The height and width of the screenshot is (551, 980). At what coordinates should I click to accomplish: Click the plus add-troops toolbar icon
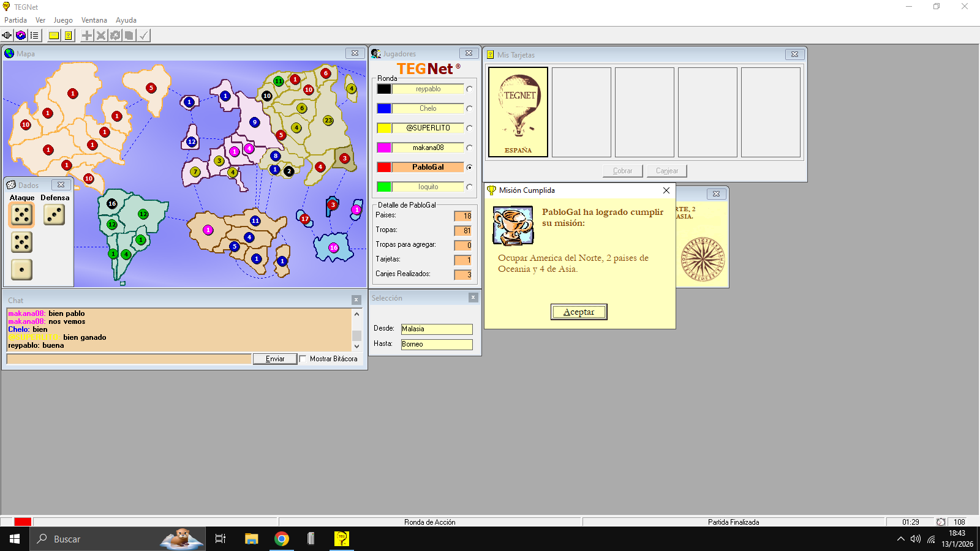click(87, 36)
